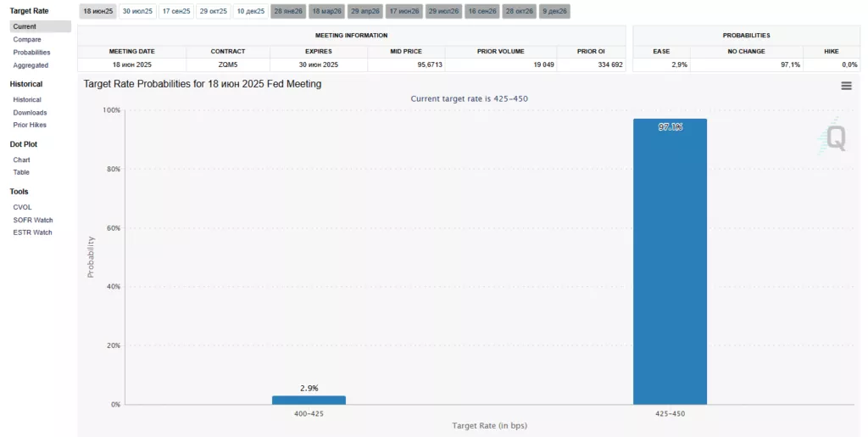
Task: Open SOFR Watch tool
Action: click(x=32, y=220)
